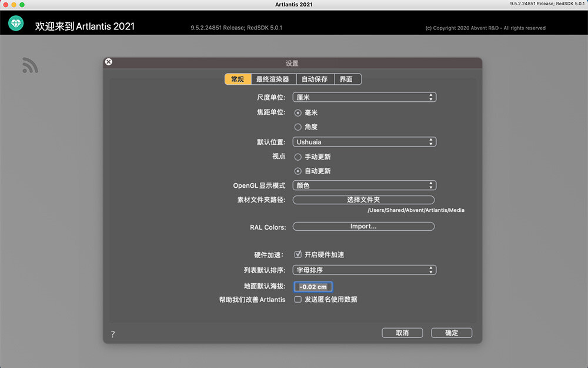Screen dimensions: 588x368
Task: Click the 地面默认海拔 input field
Action: (313, 287)
